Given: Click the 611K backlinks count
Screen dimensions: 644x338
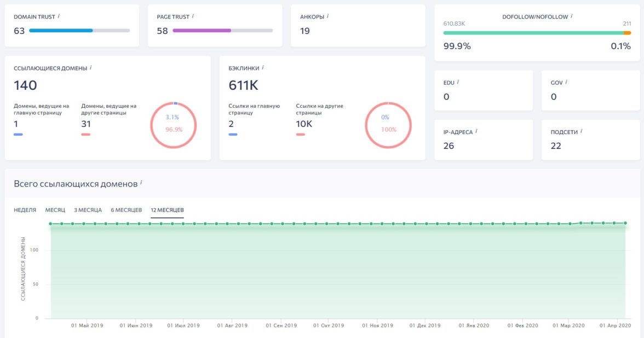Looking at the screenshot, I should coord(243,85).
